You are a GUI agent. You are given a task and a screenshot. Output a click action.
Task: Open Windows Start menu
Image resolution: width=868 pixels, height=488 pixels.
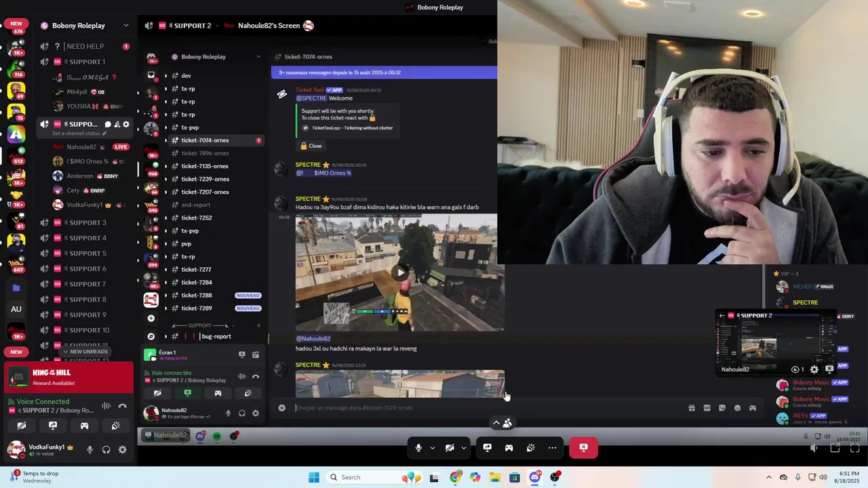click(313, 477)
